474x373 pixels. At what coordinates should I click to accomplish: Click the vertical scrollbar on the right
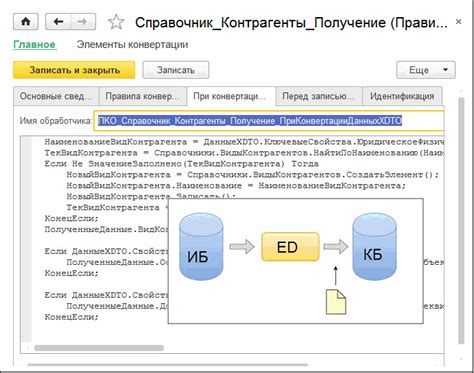[x=461, y=220]
